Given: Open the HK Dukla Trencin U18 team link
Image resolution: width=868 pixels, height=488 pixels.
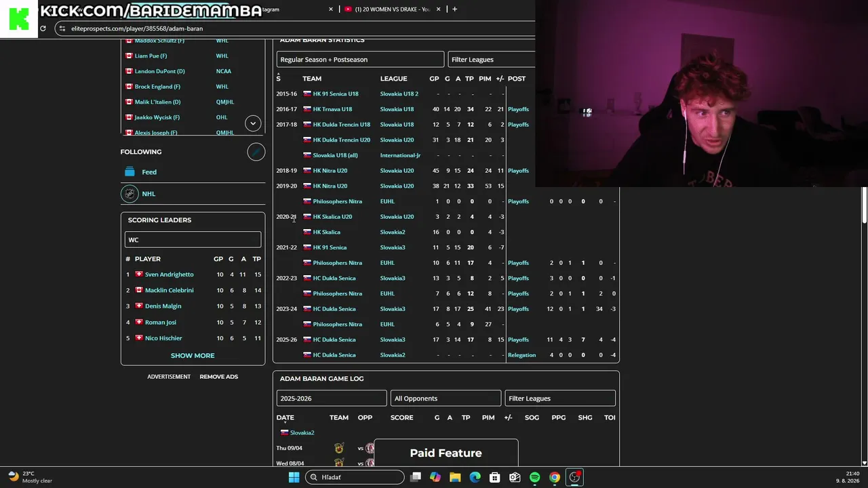Looking at the screenshot, I should [x=342, y=125].
